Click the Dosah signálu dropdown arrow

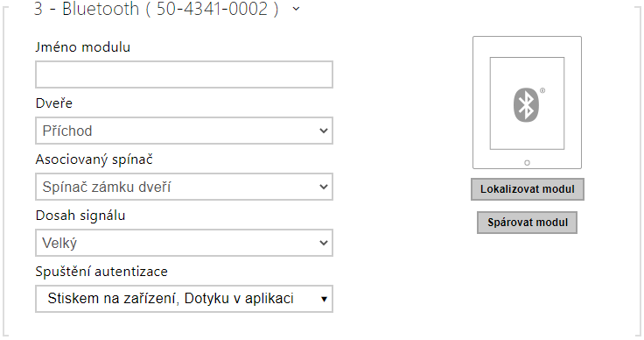pos(324,243)
